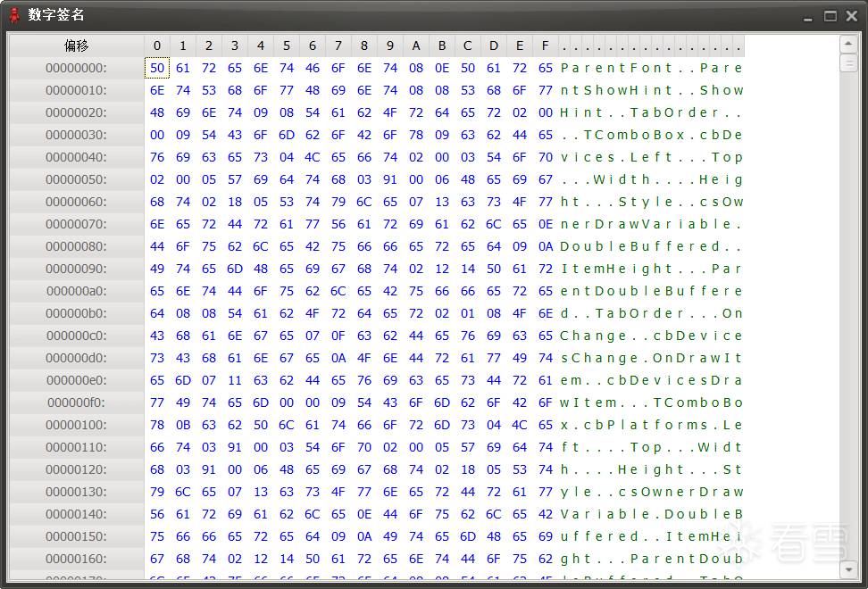Click byte 56 in row 00000070

coord(338,224)
